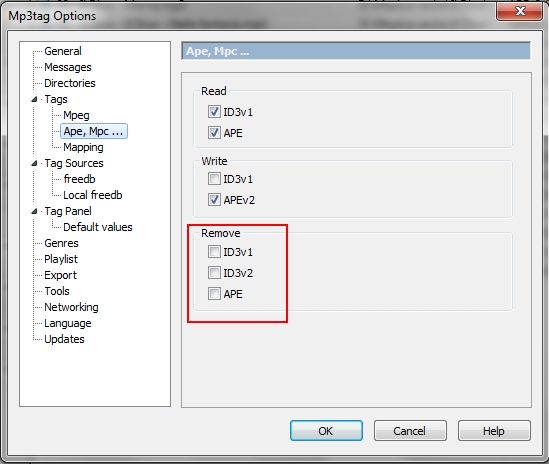Screen dimensions: 549x464
Task: Open the Genres options page
Action: coord(61,243)
